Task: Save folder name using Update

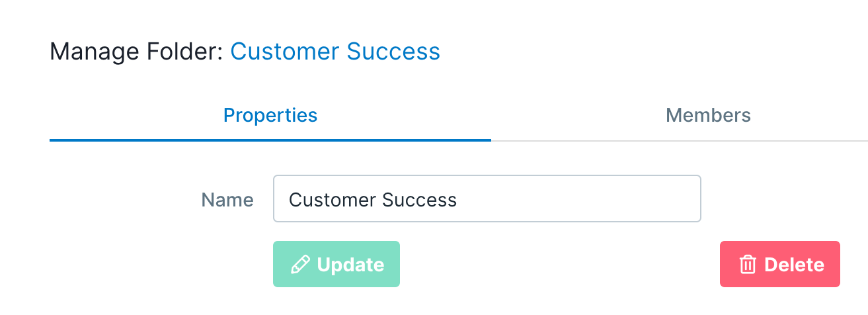Action: 336,264
